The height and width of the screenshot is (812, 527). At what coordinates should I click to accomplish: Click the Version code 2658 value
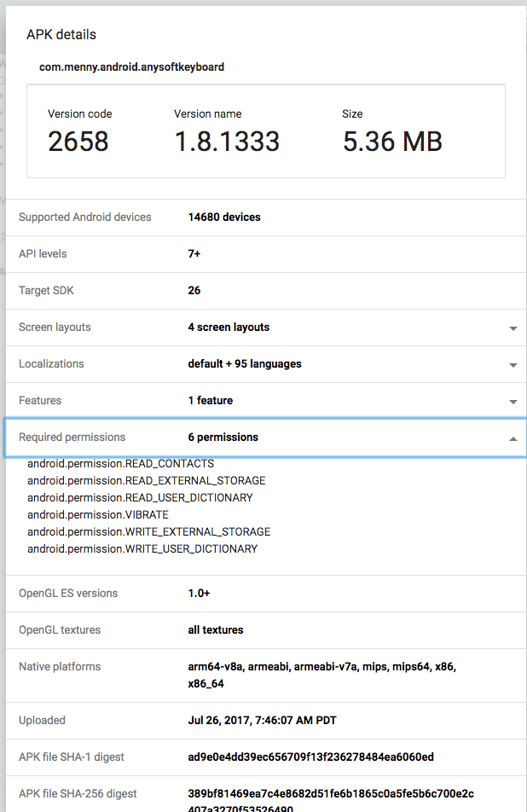[x=78, y=142]
